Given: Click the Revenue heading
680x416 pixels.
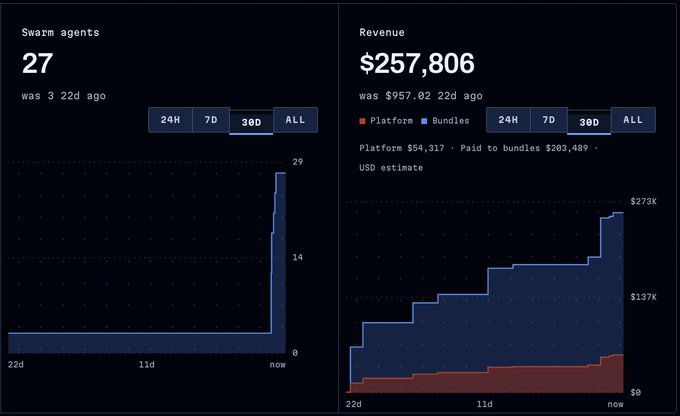Looking at the screenshot, I should [x=382, y=33].
